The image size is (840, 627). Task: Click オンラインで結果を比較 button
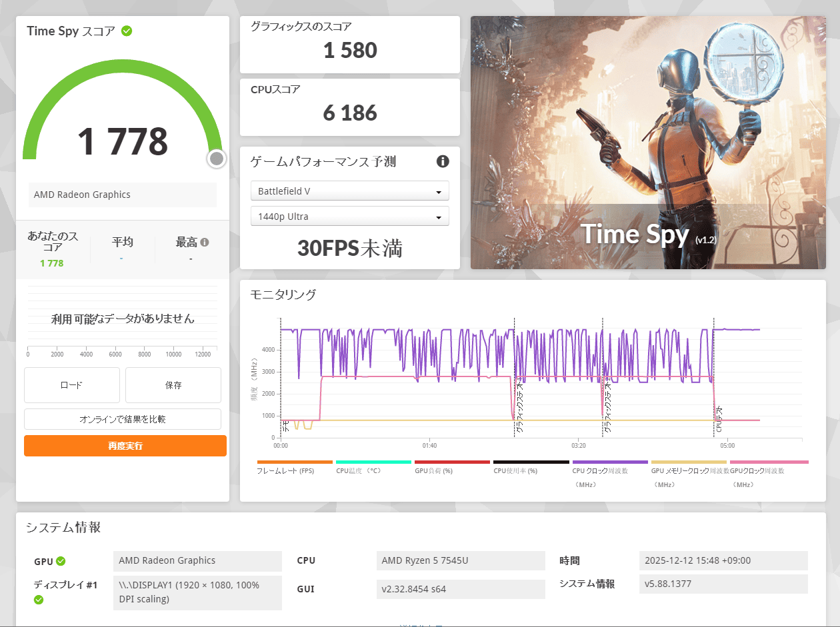123,419
